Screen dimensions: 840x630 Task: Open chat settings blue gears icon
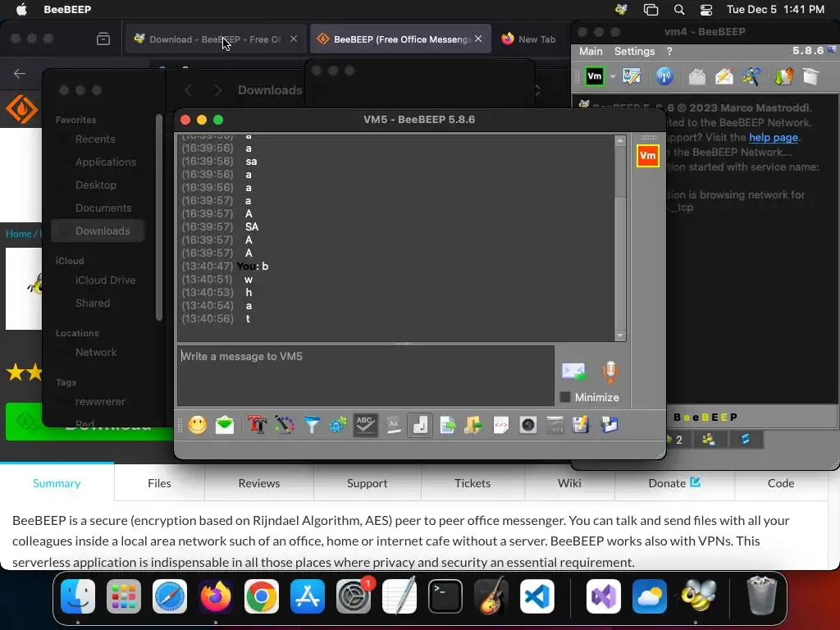point(338,426)
